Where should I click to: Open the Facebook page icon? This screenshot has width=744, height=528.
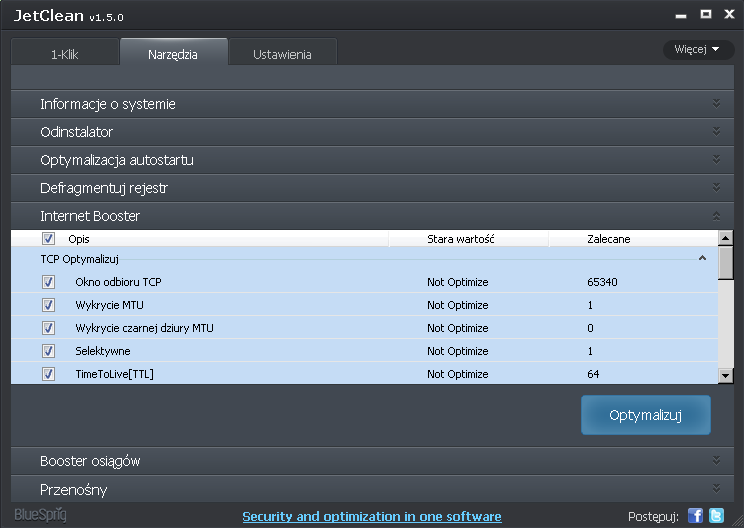696,516
